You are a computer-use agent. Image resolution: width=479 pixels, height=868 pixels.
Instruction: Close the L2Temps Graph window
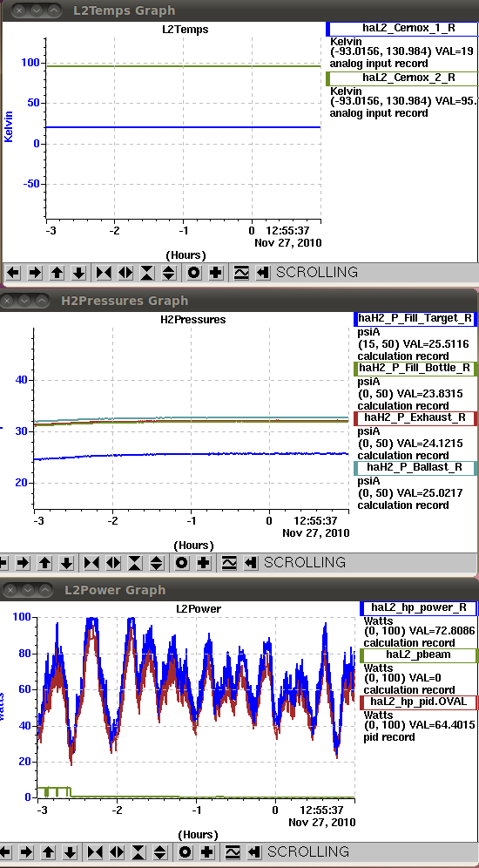click(x=19, y=10)
